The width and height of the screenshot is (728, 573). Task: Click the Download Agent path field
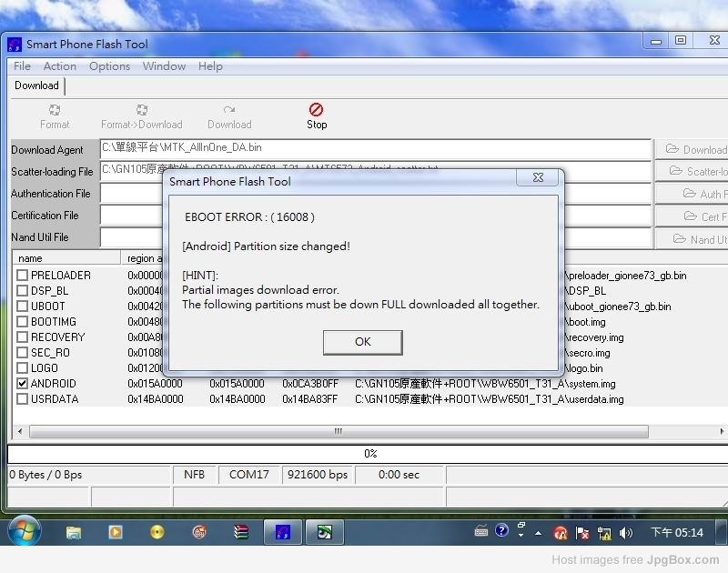point(375,148)
